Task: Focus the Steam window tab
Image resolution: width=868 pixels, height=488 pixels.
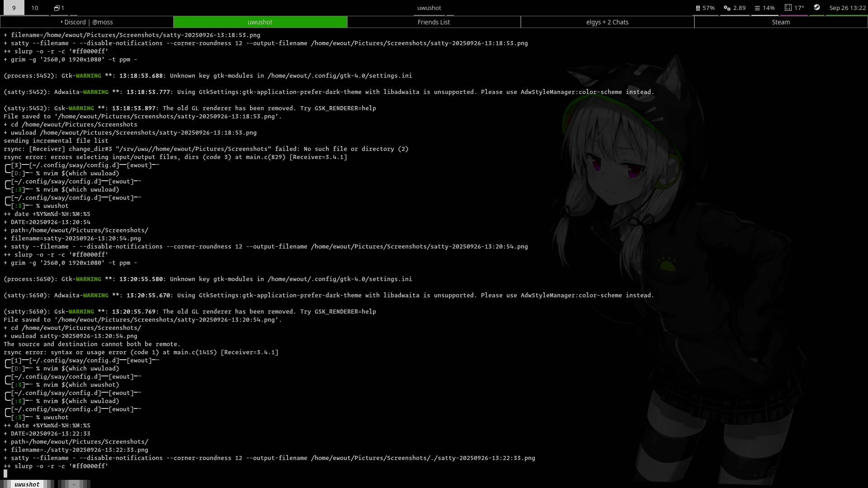Action: pos(781,22)
